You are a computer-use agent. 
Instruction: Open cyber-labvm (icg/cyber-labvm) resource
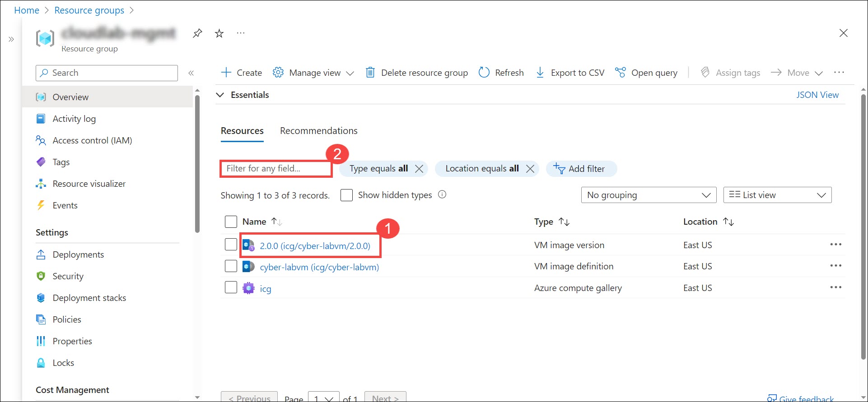[x=319, y=267]
